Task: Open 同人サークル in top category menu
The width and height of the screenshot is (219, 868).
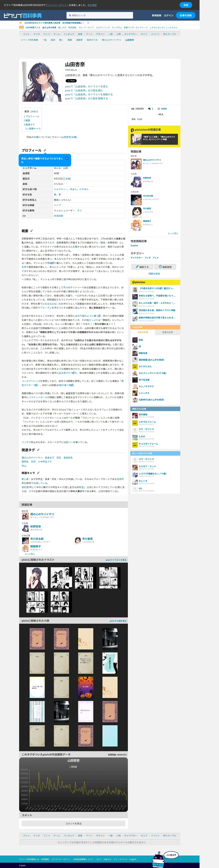Action: pyautogui.click(x=169, y=34)
